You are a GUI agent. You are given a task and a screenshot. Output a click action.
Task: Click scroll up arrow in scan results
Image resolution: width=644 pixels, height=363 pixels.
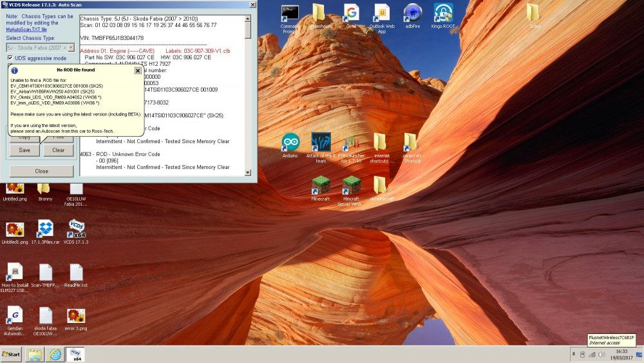248,19
